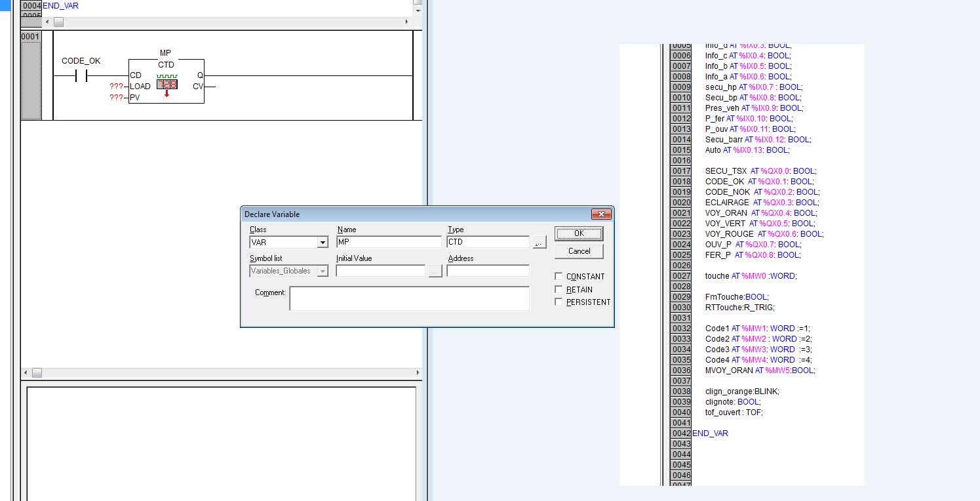The height and width of the screenshot is (501, 980).
Task: Open the Type browse button with three dots
Action: (539, 243)
